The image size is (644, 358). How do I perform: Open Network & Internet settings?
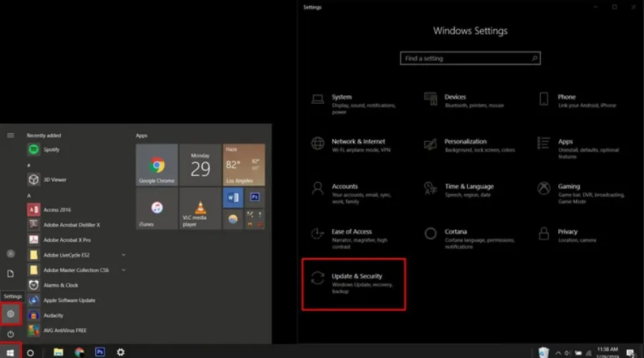(x=358, y=145)
